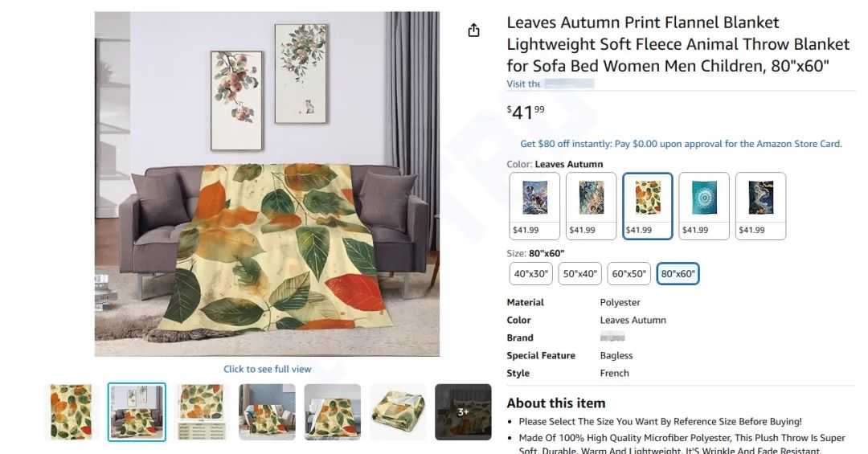Viewport: 868px width, 454px height.
Task: View the folded blanket thumbnail
Action: [x=398, y=412]
